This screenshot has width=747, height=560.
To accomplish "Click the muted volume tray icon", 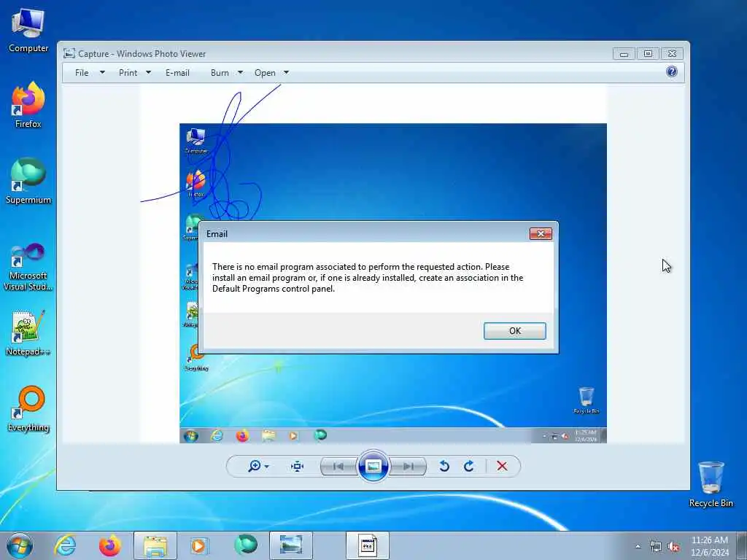I will (673, 547).
